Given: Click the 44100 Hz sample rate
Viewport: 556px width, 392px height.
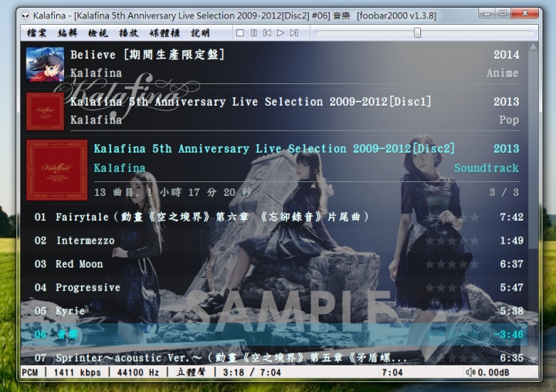Looking at the screenshot, I should tap(138, 373).
